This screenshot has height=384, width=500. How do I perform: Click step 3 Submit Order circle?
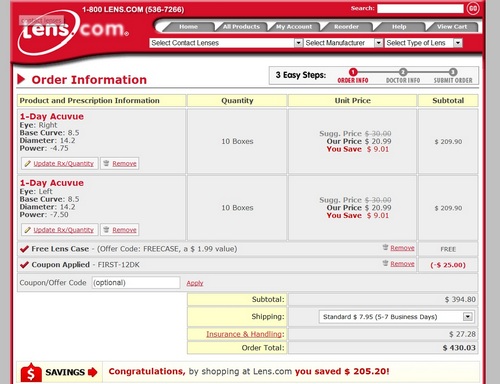point(453,72)
